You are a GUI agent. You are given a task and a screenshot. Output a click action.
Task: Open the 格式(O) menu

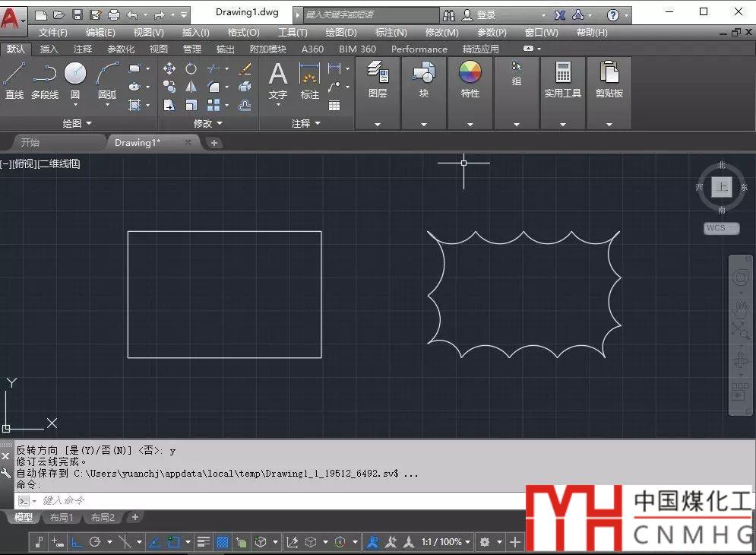[x=243, y=33]
